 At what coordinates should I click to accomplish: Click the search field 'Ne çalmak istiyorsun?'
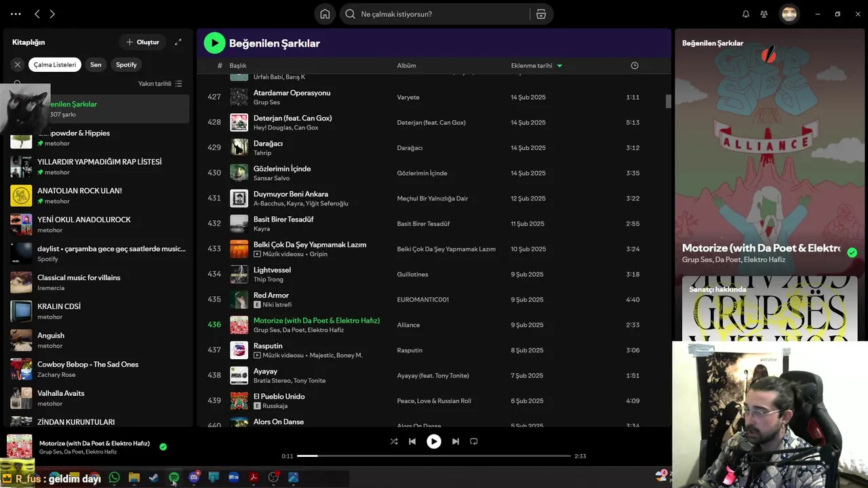[x=434, y=14]
